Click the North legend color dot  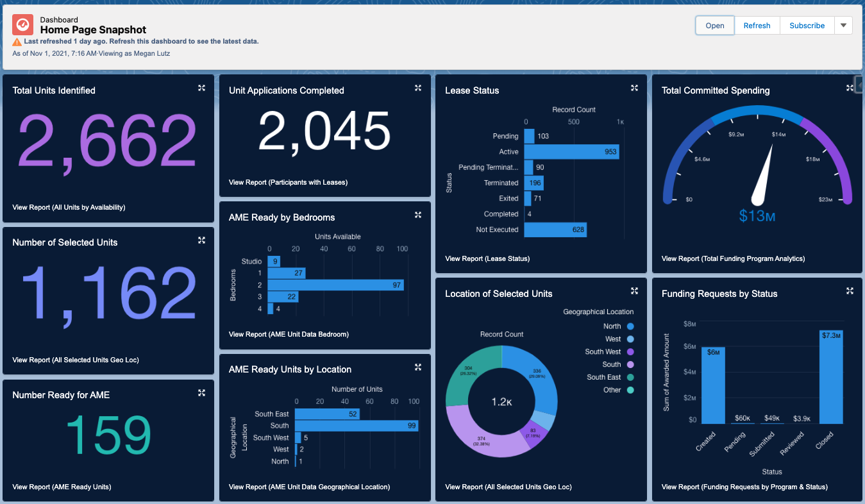pos(630,326)
